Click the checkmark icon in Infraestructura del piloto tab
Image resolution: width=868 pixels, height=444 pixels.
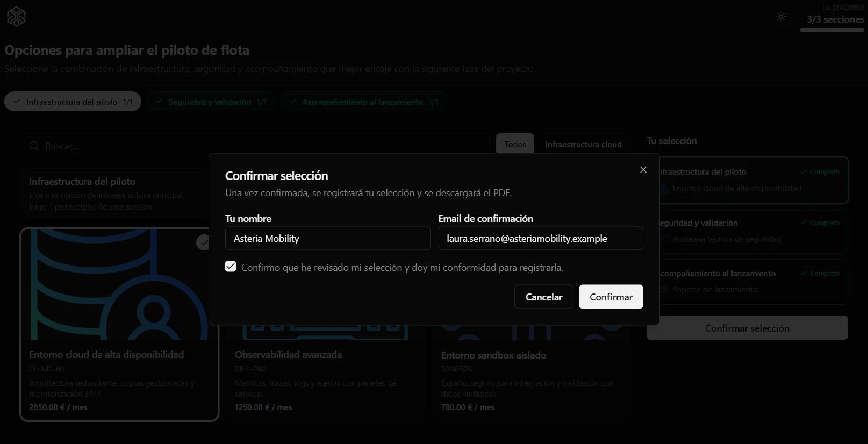(x=17, y=102)
